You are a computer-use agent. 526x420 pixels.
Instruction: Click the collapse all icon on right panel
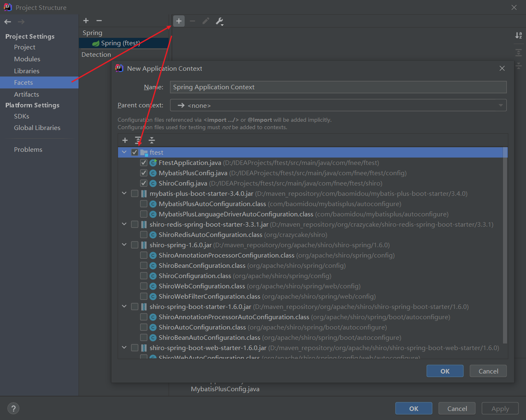[519, 65]
